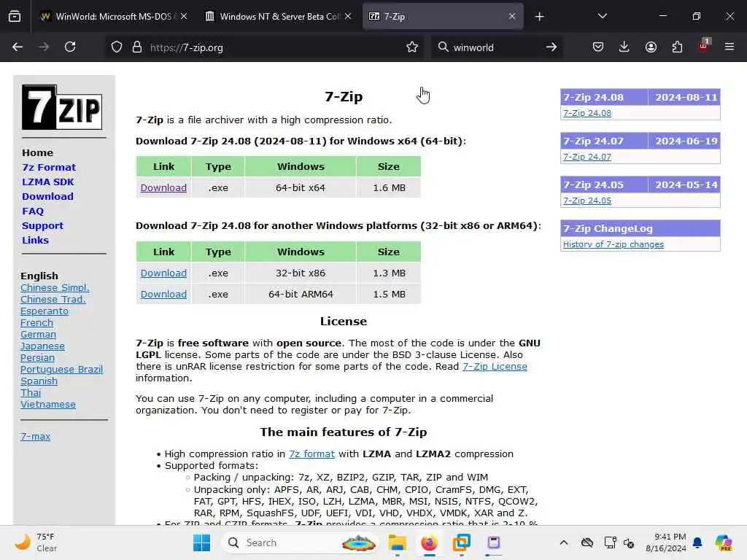Switch language to Thai
Screen dimensions: 747x560
point(31,393)
